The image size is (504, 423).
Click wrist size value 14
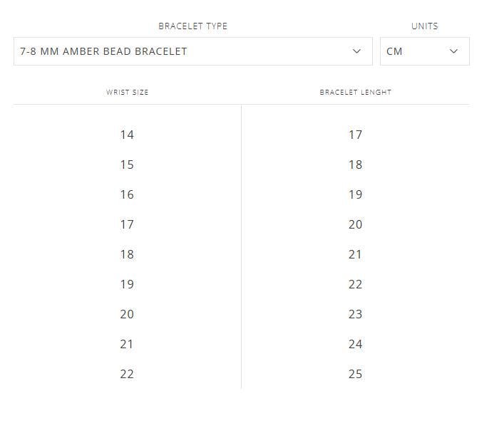pyautogui.click(x=127, y=135)
